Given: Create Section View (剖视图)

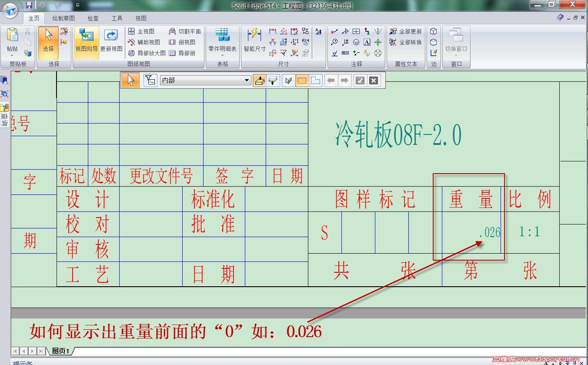Looking at the screenshot, I should 182,42.
